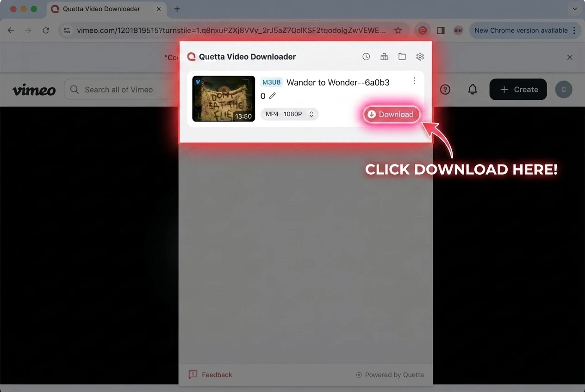Go back with browser back arrow

[x=11, y=31]
